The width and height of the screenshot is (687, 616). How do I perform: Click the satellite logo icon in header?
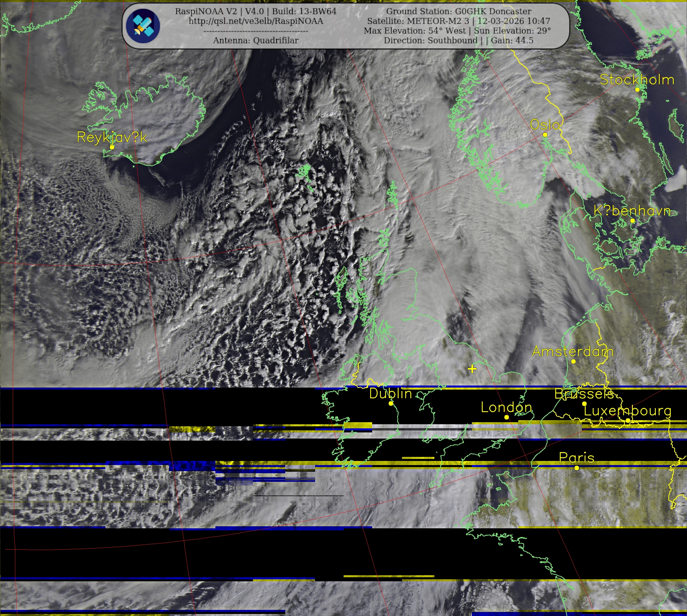pyautogui.click(x=143, y=26)
